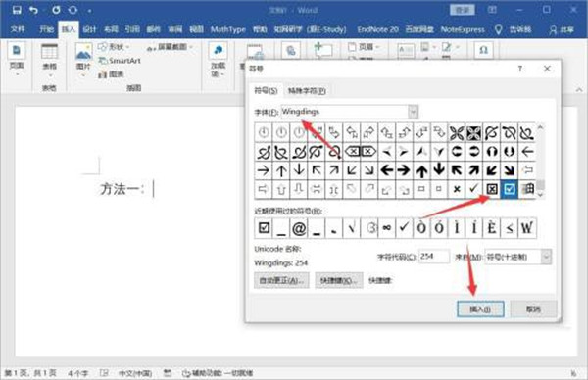Click the 中文(中国) language indicator

pos(135,373)
